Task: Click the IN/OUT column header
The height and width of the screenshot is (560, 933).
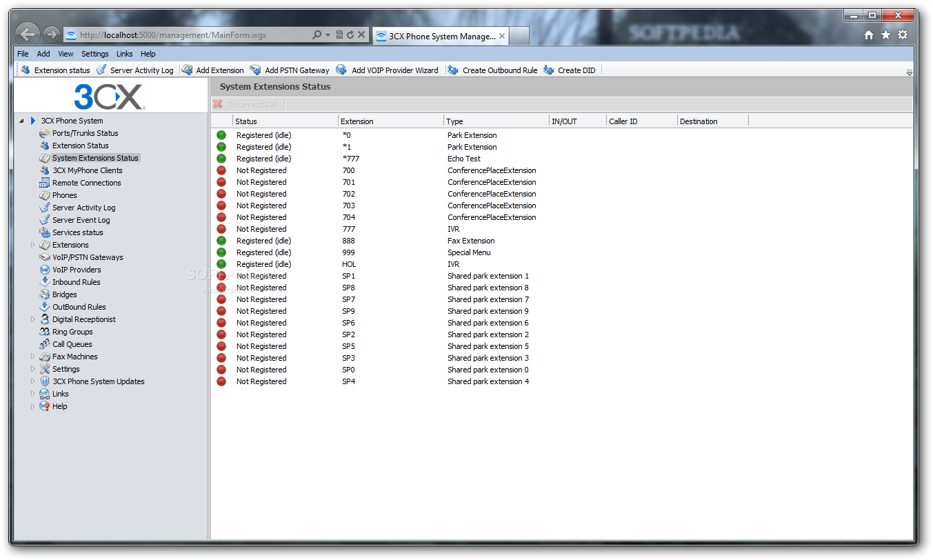Action: (577, 121)
